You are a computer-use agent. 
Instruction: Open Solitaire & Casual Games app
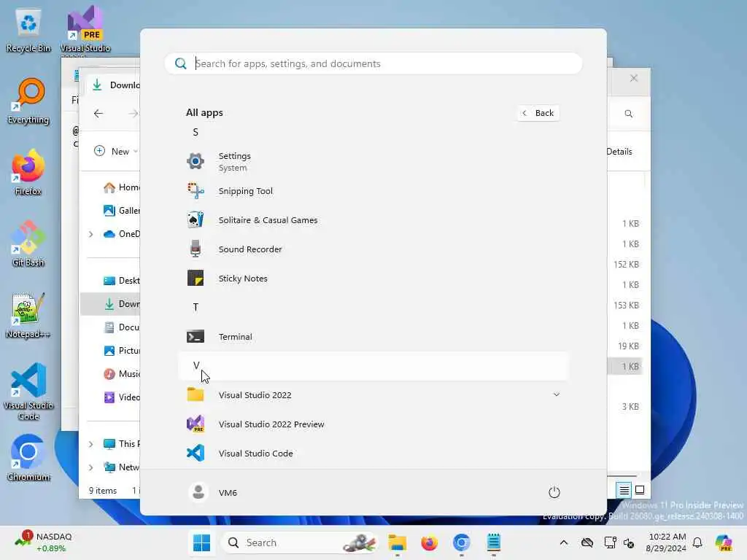click(373, 220)
